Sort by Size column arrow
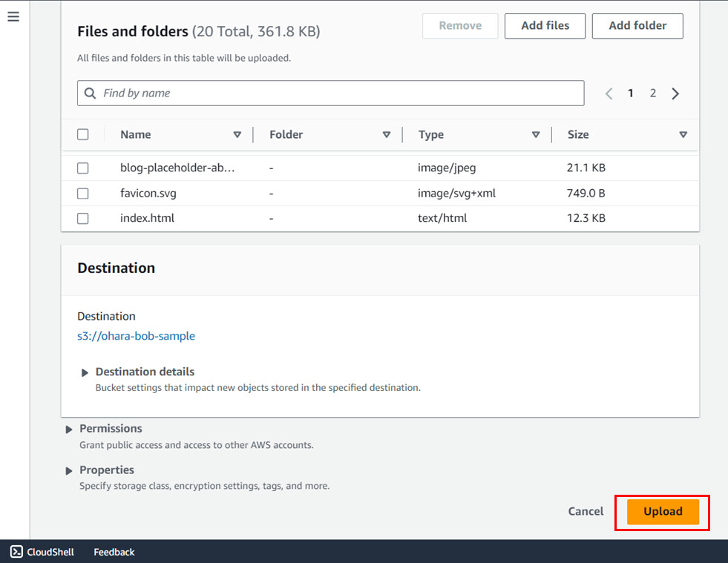 click(x=683, y=135)
